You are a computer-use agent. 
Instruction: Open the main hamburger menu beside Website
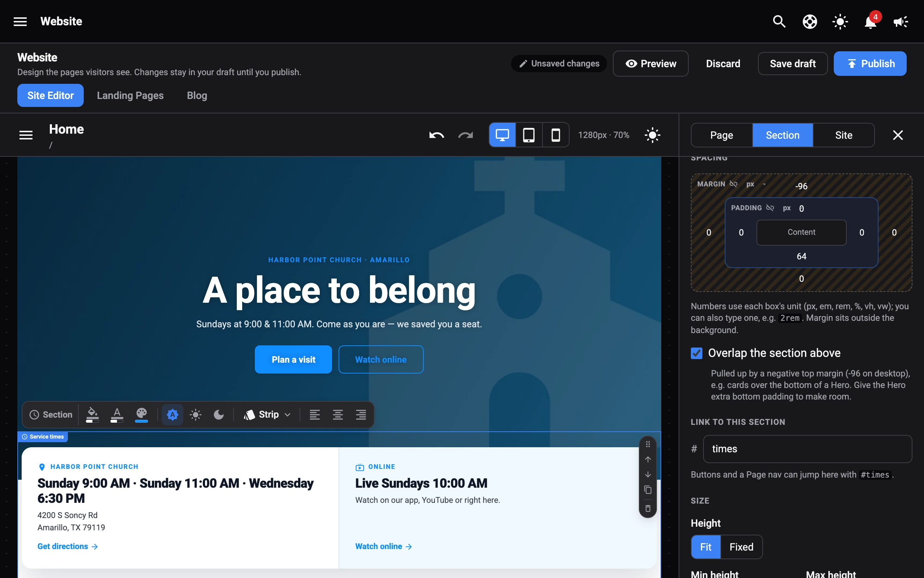[x=20, y=21]
